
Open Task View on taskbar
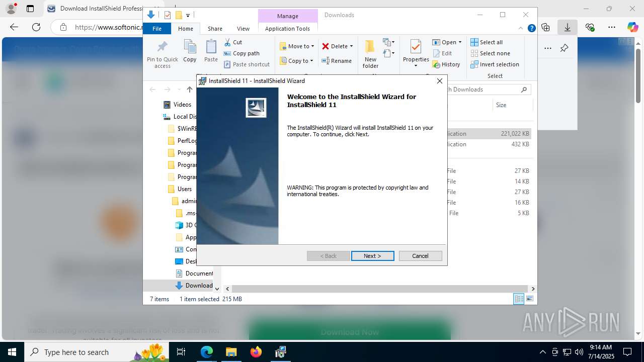pos(182,352)
